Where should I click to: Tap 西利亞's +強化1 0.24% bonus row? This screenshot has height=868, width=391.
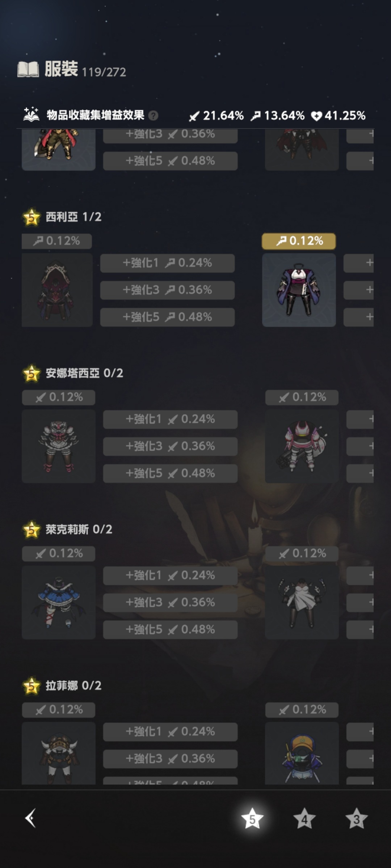point(167,263)
